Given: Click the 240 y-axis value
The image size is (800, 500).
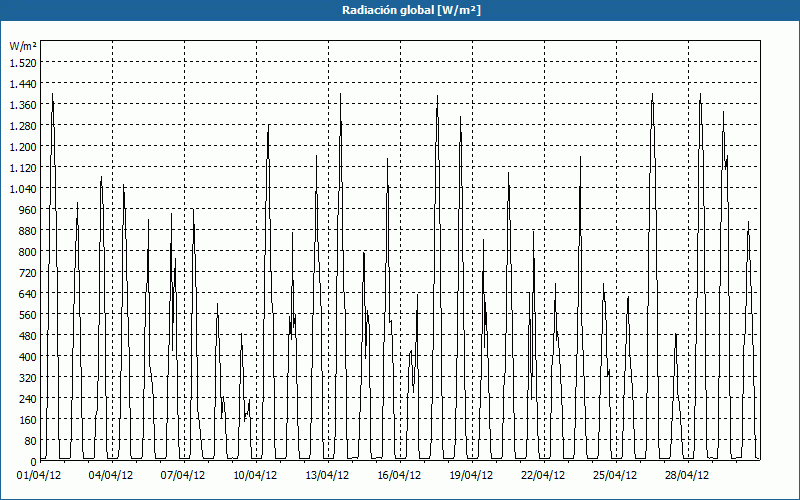Looking at the screenshot, I should click(x=28, y=399).
